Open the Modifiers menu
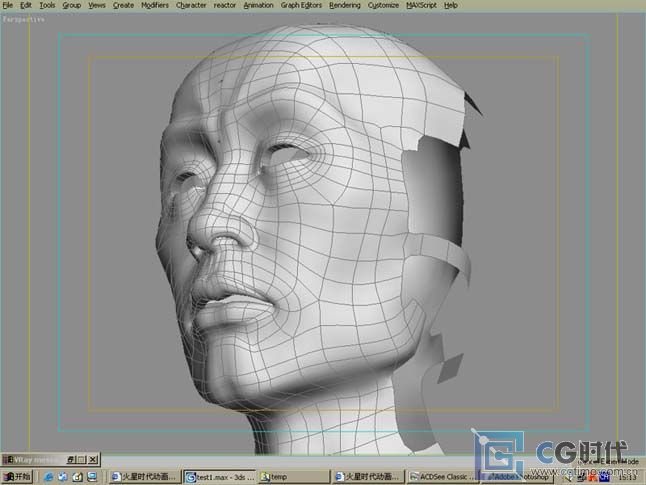The width and height of the screenshot is (646, 485). pyautogui.click(x=155, y=5)
